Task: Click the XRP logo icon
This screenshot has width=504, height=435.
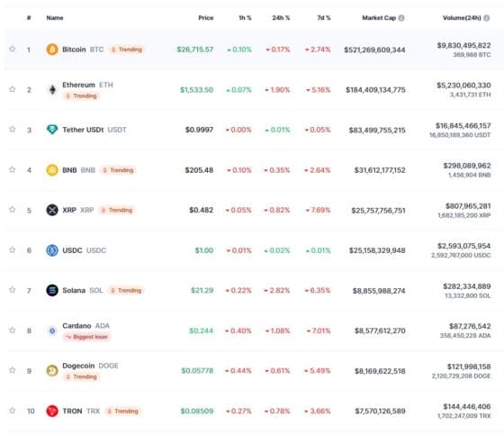Action: click(x=52, y=210)
